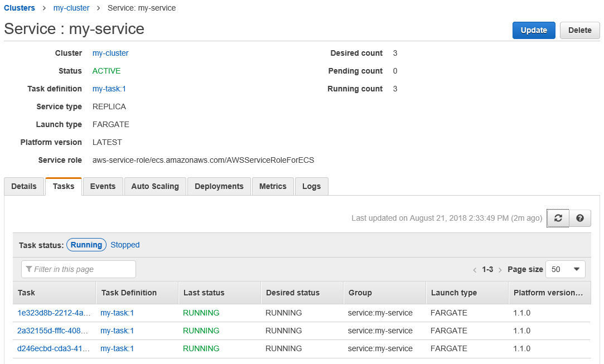This screenshot has width=604, height=364.
Task: Click the Update button
Action: pos(533,30)
